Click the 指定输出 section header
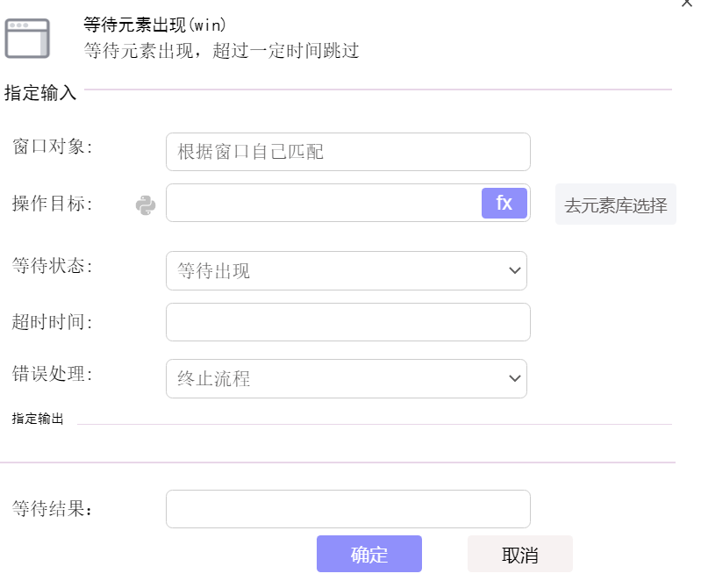The height and width of the screenshot is (588, 701). point(38,419)
